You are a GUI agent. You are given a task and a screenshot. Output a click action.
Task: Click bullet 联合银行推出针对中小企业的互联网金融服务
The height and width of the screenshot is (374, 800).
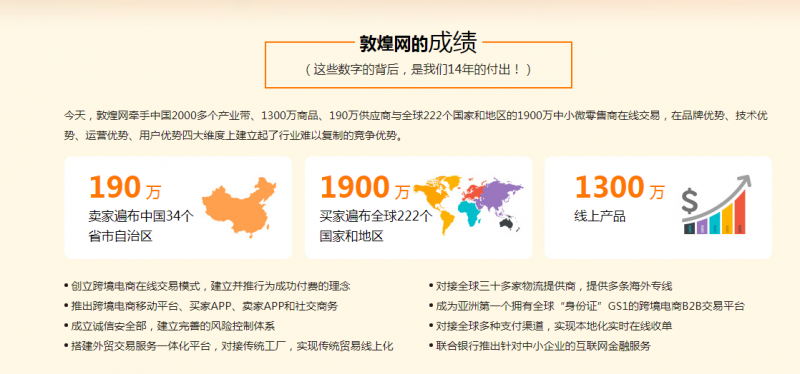pyautogui.click(x=540, y=346)
